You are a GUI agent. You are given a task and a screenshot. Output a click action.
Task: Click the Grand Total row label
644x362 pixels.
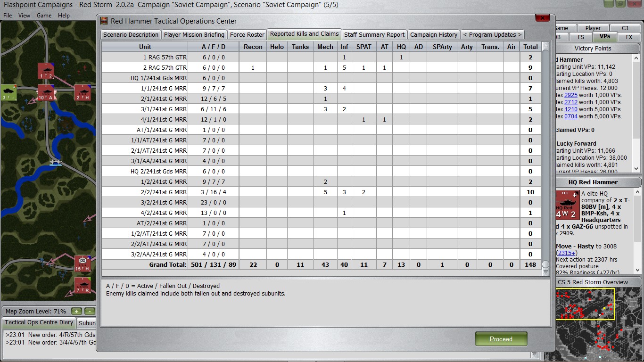(x=168, y=264)
